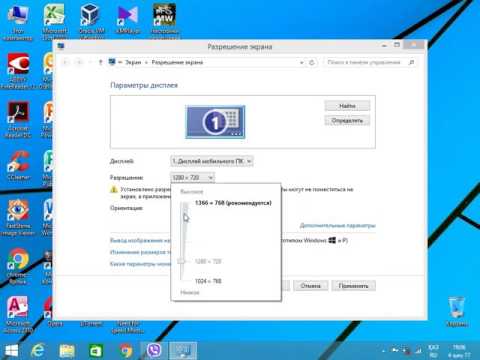Screen dimensions: 480x360
Task: Select the 1024 × 768 resolution option
Action: pos(208,281)
